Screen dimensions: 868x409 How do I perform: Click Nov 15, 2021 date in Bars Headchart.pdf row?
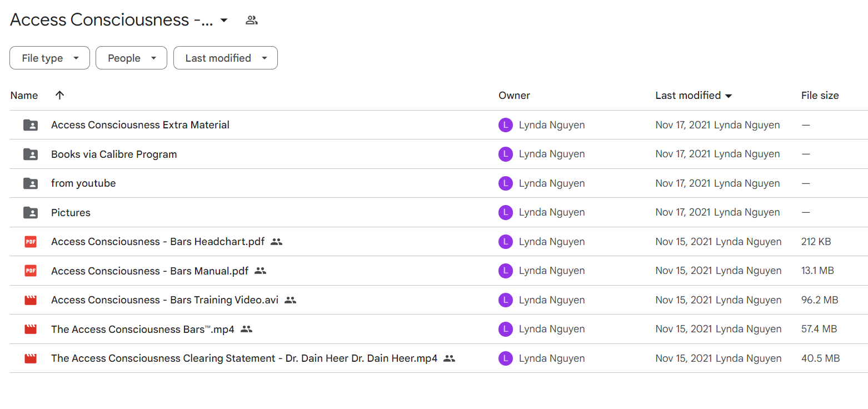point(684,242)
